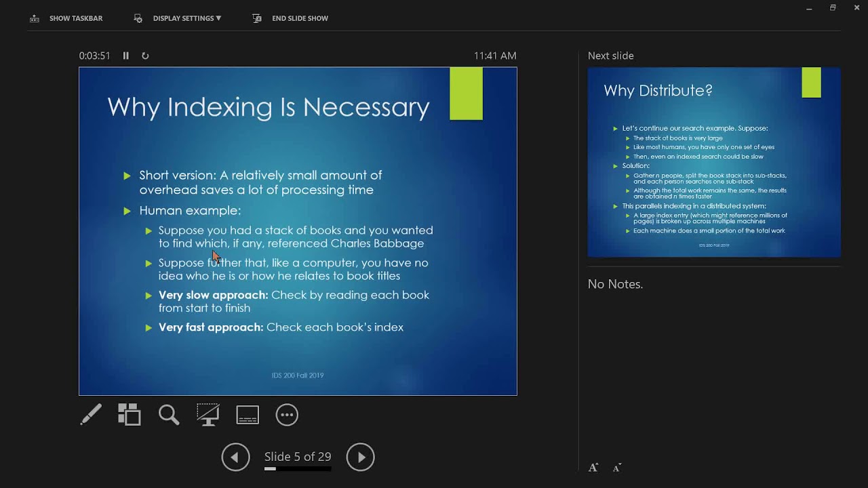Image resolution: width=868 pixels, height=488 pixels.
Task: Click the End Slide Show icon
Action: pos(257,18)
